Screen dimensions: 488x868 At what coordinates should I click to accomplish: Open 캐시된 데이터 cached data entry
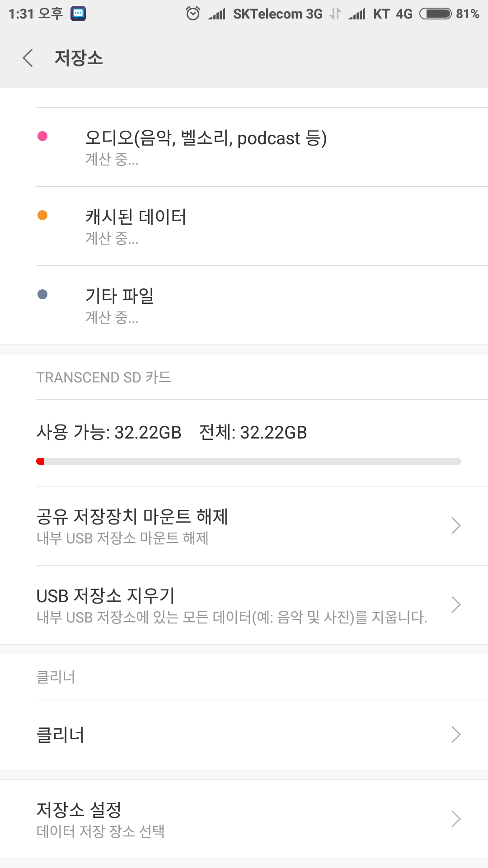click(136, 217)
